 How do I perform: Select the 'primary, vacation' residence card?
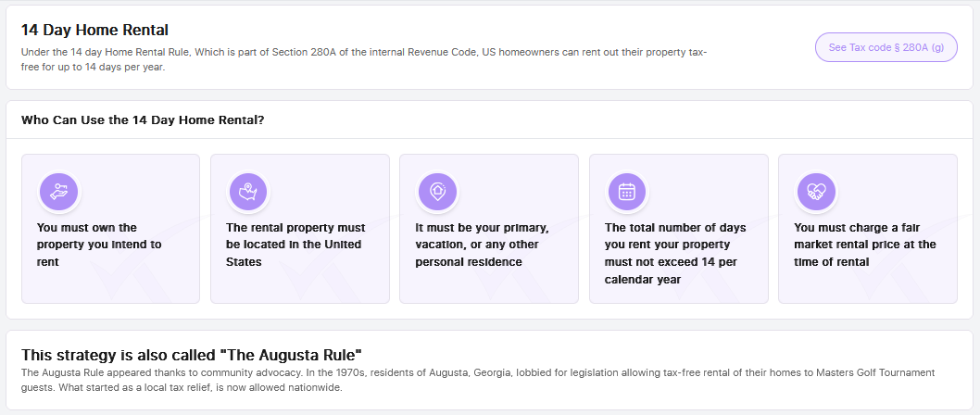coord(489,229)
